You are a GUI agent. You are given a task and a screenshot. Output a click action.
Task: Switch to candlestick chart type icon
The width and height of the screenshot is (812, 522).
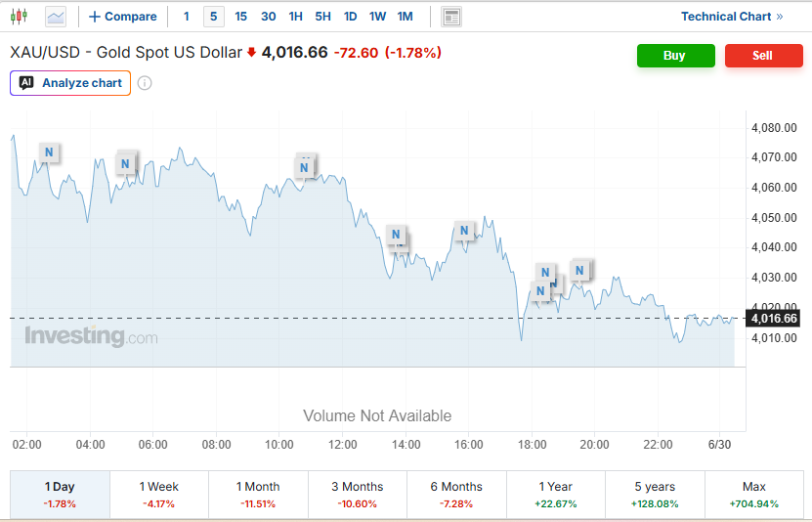point(19,17)
